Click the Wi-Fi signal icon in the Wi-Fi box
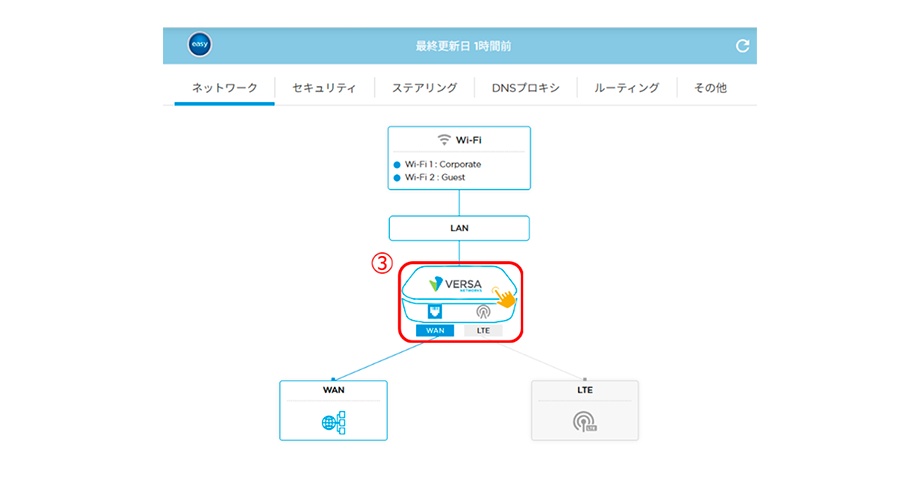 point(445,140)
